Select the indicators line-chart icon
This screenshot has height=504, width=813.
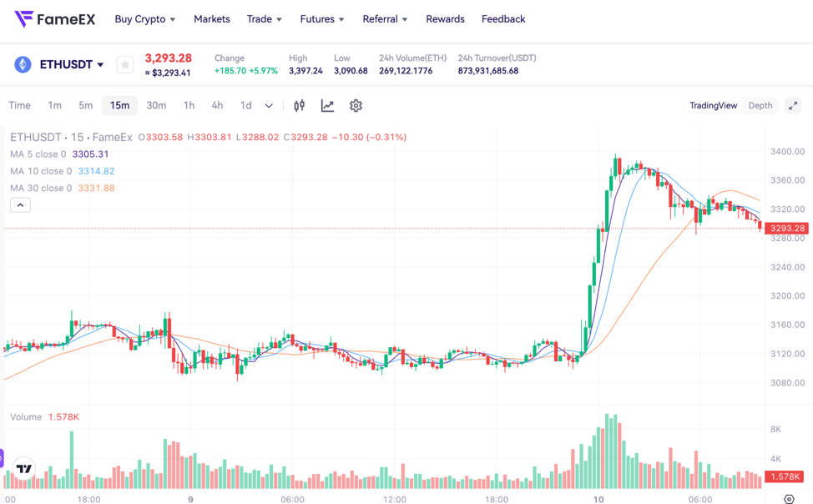(327, 105)
